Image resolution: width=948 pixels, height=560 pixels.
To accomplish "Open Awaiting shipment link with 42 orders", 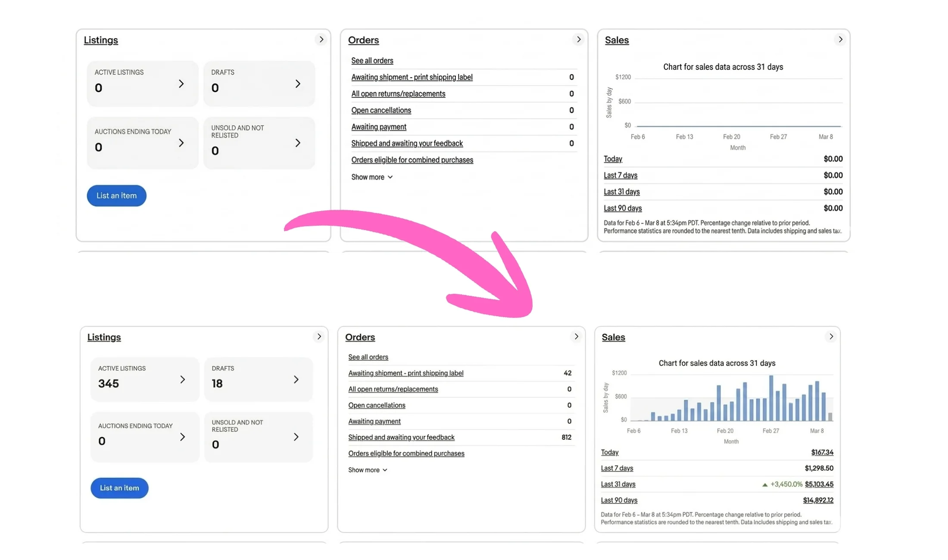I will point(405,373).
